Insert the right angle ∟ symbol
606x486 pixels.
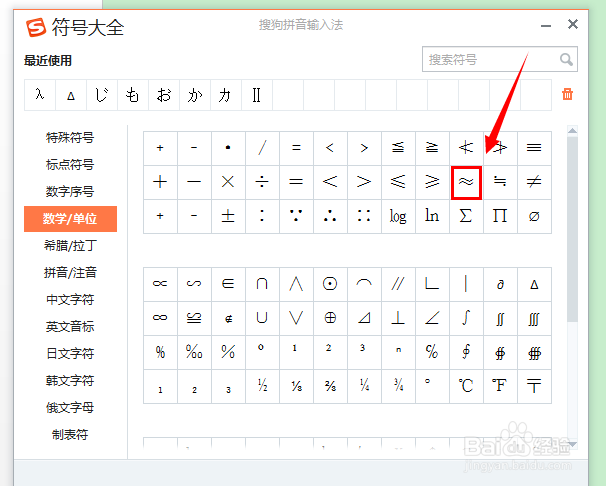(432, 284)
